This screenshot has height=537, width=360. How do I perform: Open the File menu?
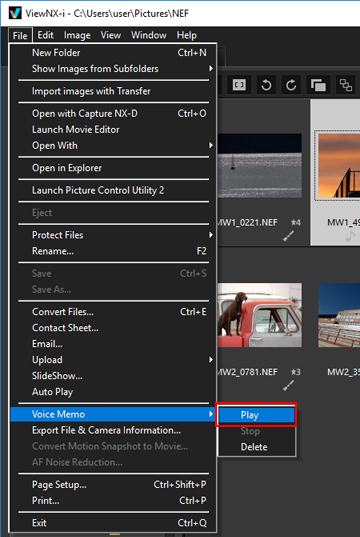(20, 35)
